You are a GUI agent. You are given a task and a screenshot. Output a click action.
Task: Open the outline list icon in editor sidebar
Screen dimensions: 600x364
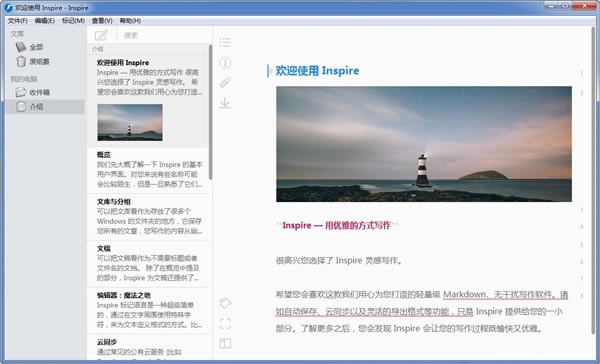[x=225, y=42]
